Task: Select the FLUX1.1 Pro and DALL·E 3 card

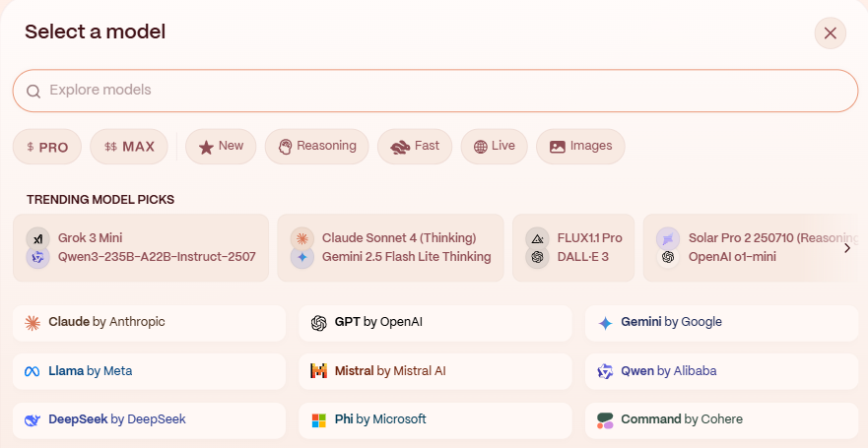Action: [x=573, y=248]
